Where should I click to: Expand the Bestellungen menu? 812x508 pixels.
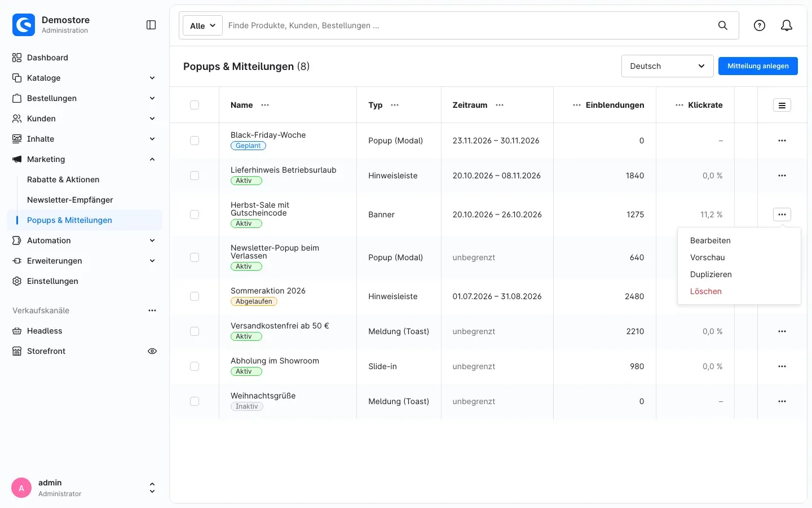(85, 98)
